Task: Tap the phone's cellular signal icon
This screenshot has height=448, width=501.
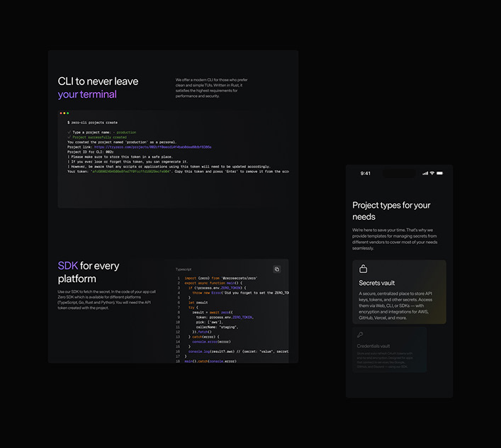Action: coord(425,173)
